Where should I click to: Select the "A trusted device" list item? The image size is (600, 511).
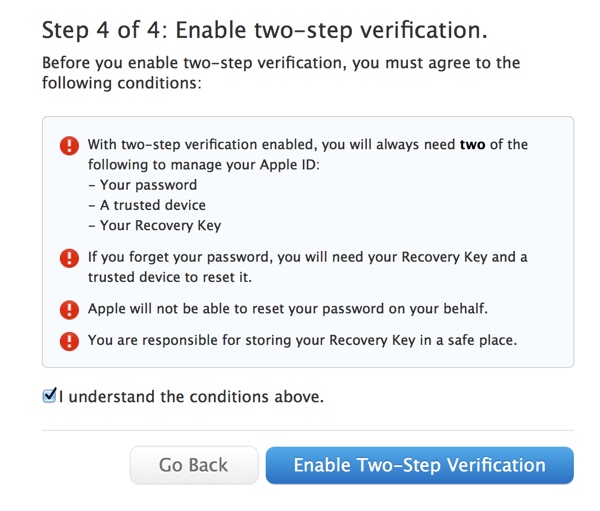[150, 205]
